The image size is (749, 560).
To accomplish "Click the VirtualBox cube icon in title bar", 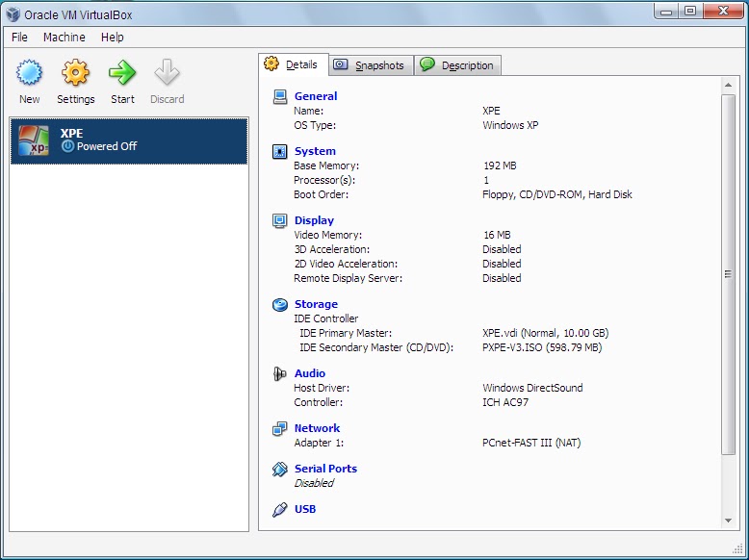I will pyautogui.click(x=13, y=14).
